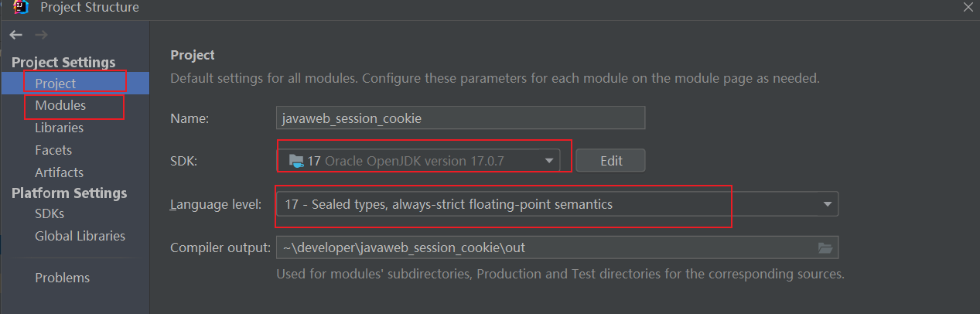Open Global Libraries section
This screenshot has width=980, height=314.
point(80,236)
